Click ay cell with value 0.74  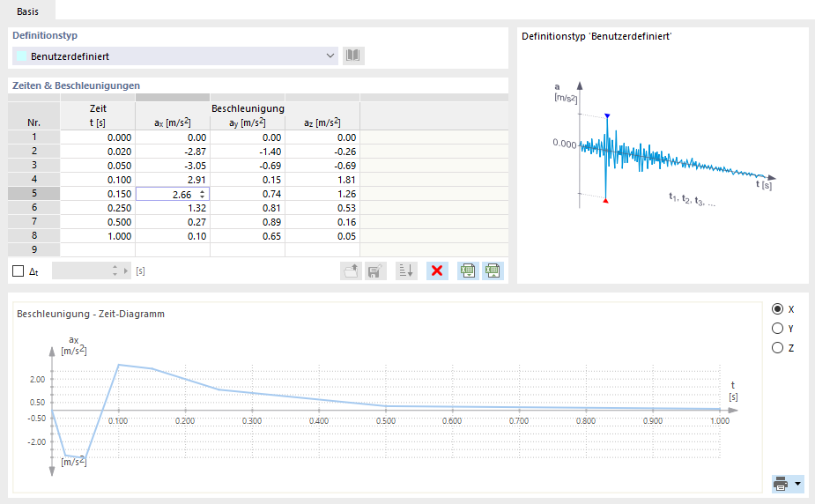[248, 193]
